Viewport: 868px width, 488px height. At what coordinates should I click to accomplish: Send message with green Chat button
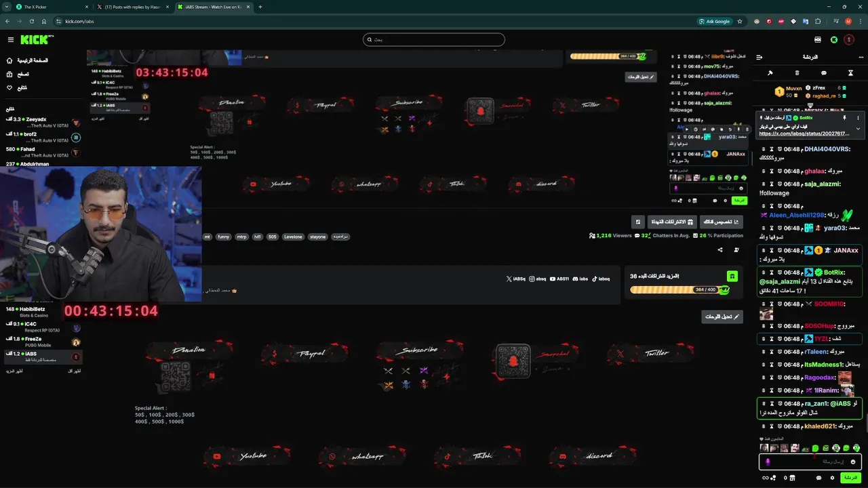click(850, 478)
